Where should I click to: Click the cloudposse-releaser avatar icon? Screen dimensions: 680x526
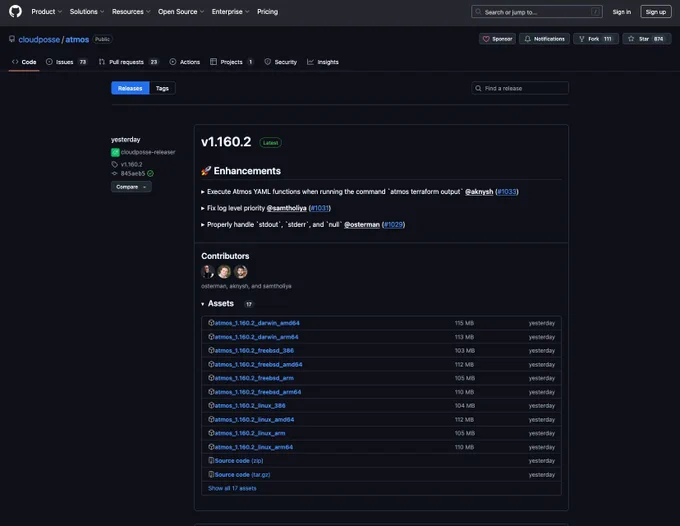pos(115,152)
